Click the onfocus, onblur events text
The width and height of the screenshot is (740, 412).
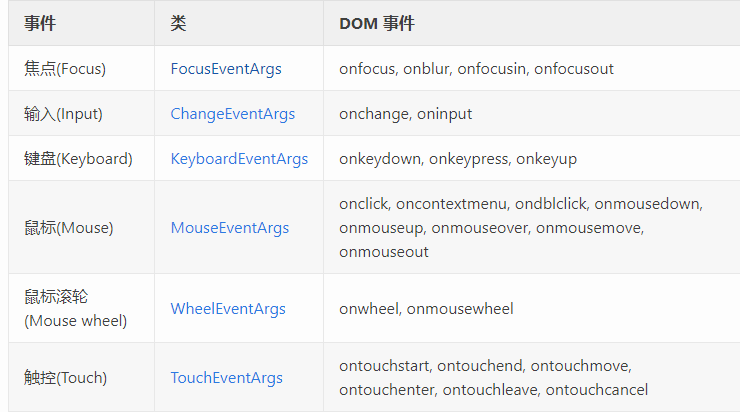(x=476, y=69)
